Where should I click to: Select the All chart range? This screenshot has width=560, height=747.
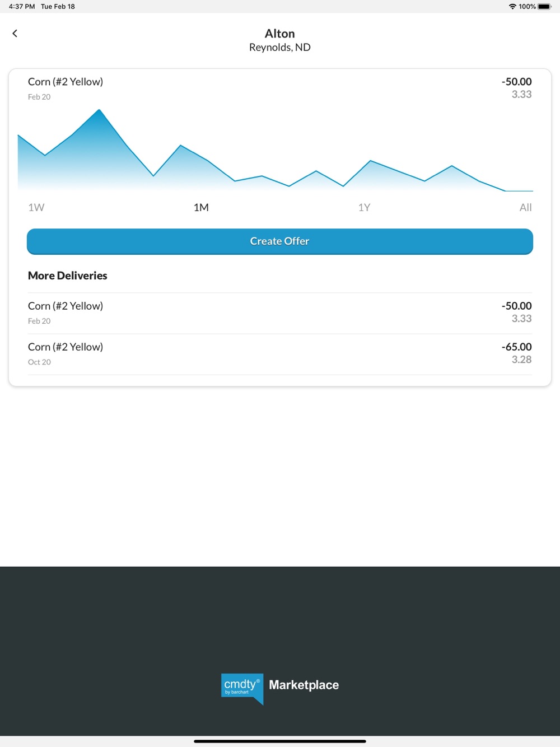525,208
